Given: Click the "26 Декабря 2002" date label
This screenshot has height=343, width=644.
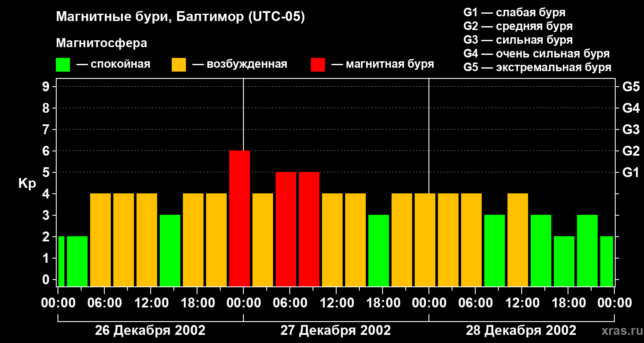Looking at the screenshot, I should click(150, 331).
